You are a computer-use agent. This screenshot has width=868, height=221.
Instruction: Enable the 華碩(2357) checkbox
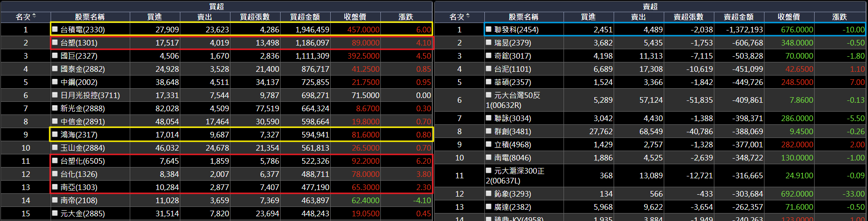tap(489, 82)
